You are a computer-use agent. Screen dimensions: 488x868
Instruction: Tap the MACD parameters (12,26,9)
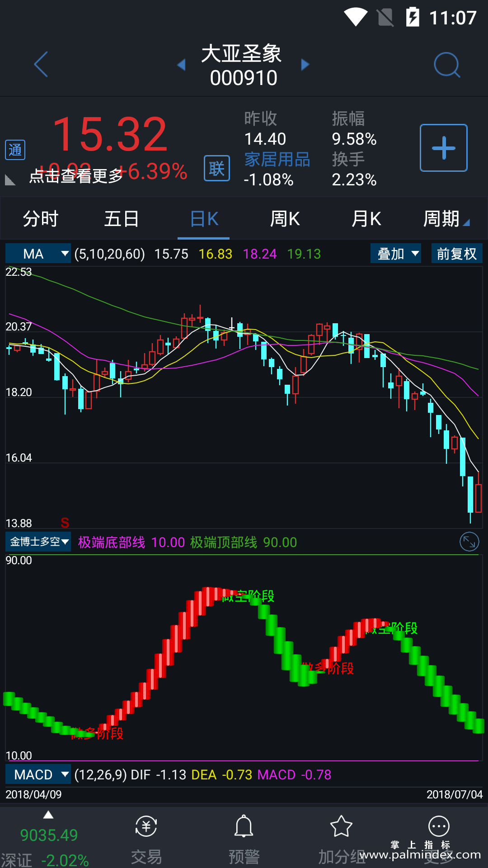[100, 775]
